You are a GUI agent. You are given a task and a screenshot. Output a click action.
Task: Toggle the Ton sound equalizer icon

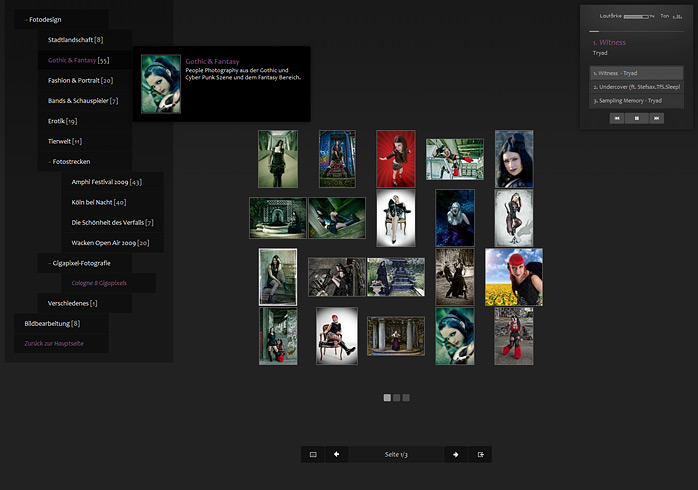[676, 16]
